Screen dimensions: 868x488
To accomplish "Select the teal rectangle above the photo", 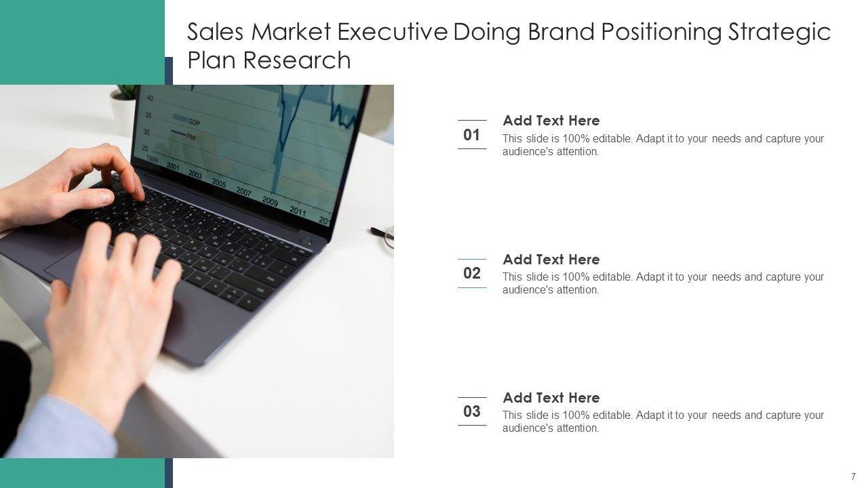I will tap(81, 42).
